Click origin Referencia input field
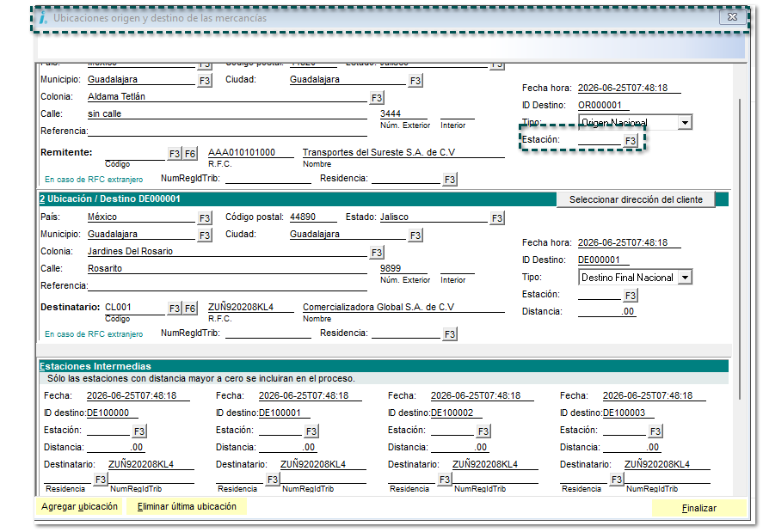This screenshot has width=763, height=532. pyautogui.click(x=227, y=131)
